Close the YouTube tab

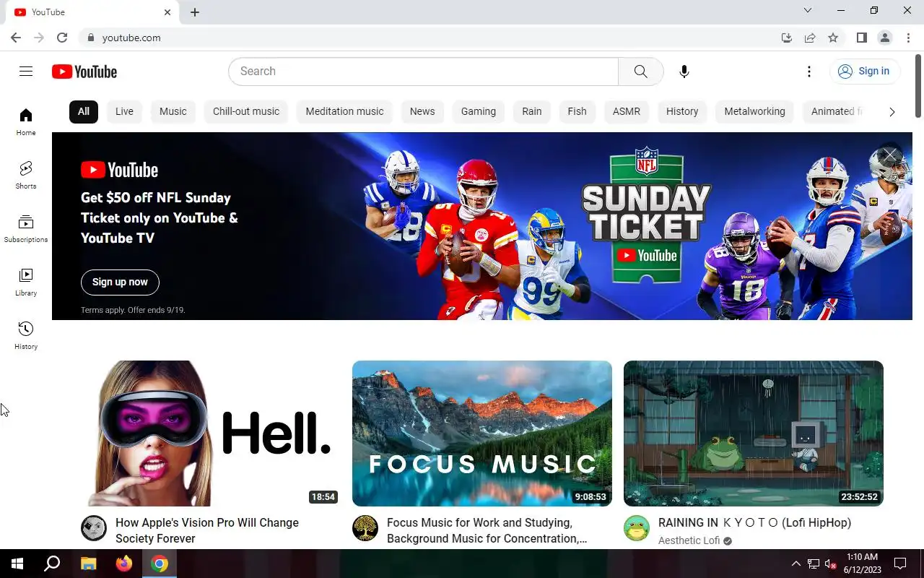(167, 12)
